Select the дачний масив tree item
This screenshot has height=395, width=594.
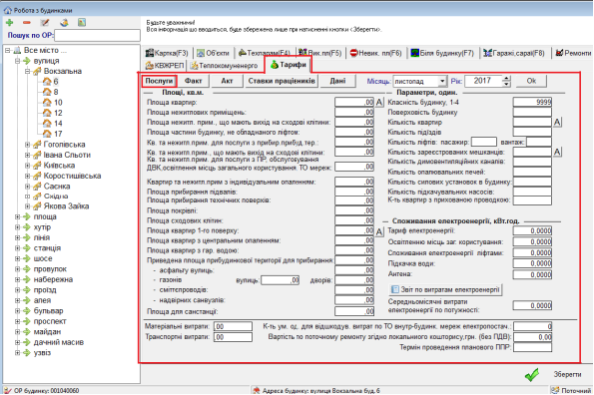[59, 342]
